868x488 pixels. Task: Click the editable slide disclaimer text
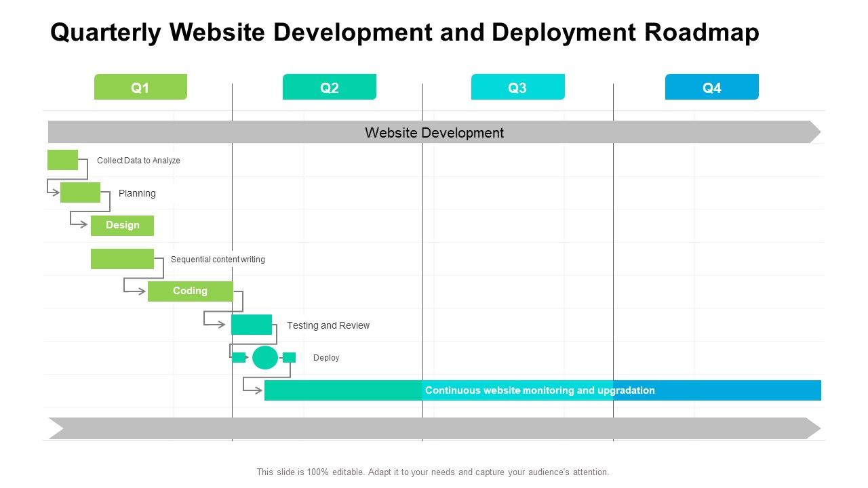(433, 472)
